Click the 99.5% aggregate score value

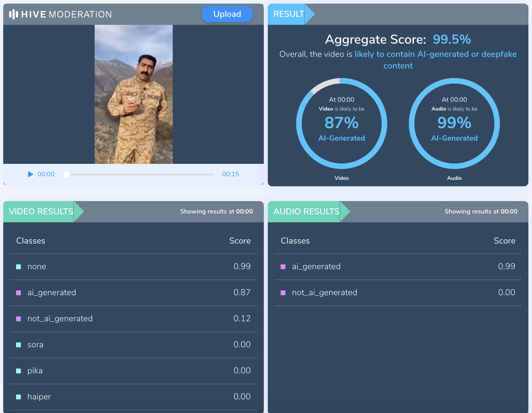452,39
